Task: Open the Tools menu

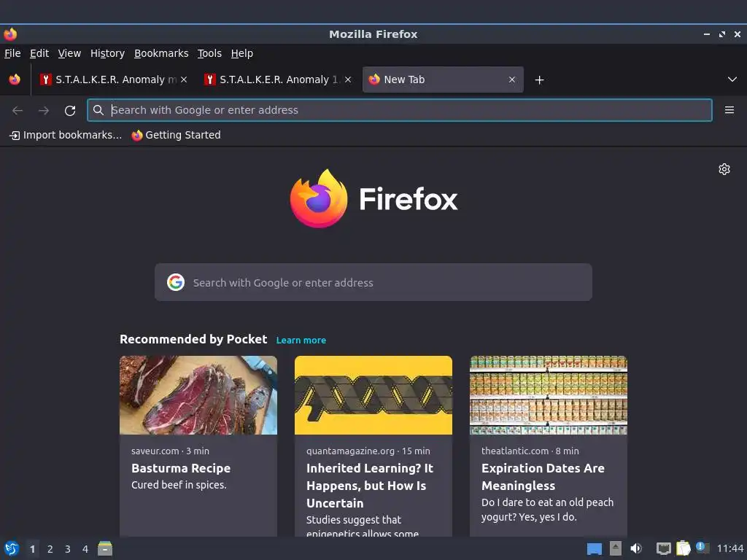Action: point(209,53)
